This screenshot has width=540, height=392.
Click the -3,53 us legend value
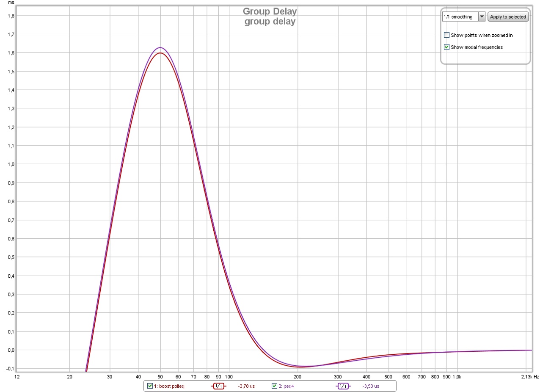pyautogui.click(x=371, y=386)
